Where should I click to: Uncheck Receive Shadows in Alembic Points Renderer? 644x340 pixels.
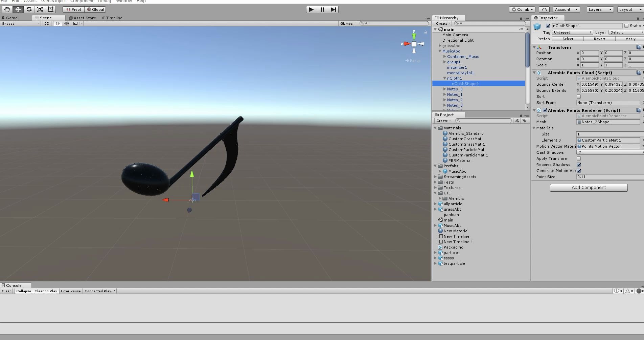pyautogui.click(x=579, y=165)
